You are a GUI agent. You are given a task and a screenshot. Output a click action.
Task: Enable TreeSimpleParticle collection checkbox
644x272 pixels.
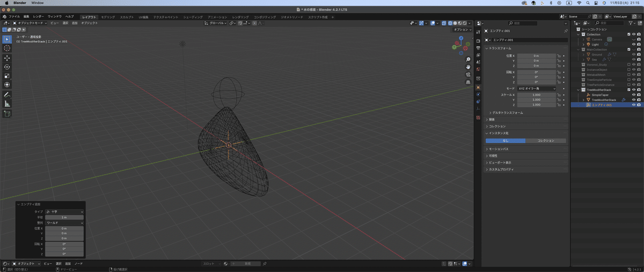629,80
